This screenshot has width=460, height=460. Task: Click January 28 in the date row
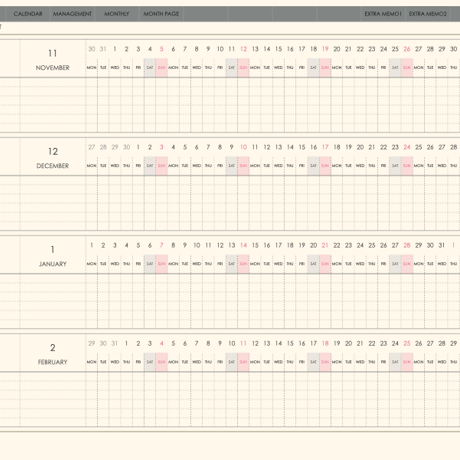(x=407, y=246)
